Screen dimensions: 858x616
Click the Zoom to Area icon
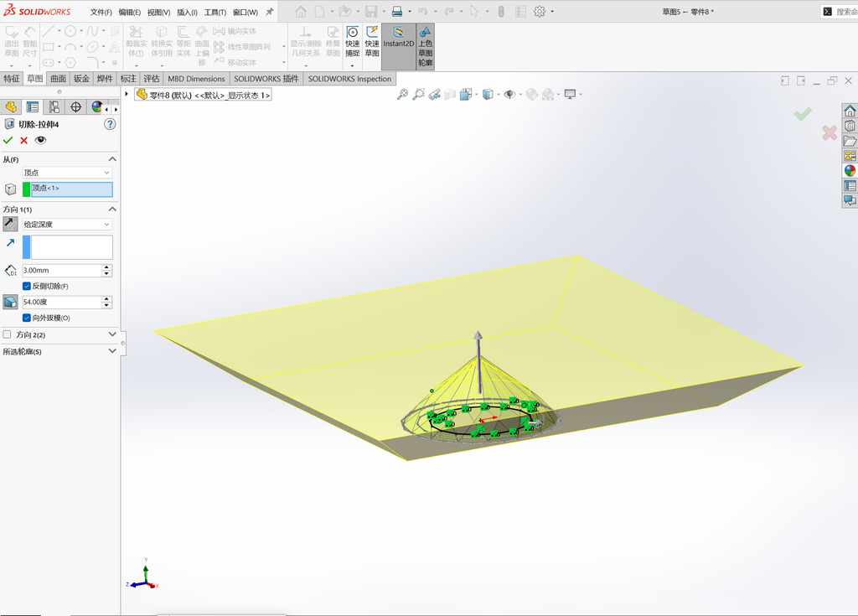point(418,94)
